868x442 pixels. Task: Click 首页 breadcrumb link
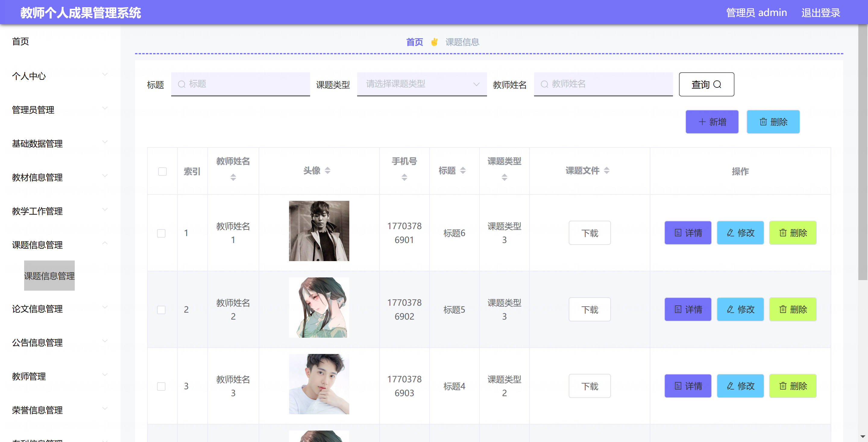(x=414, y=42)
